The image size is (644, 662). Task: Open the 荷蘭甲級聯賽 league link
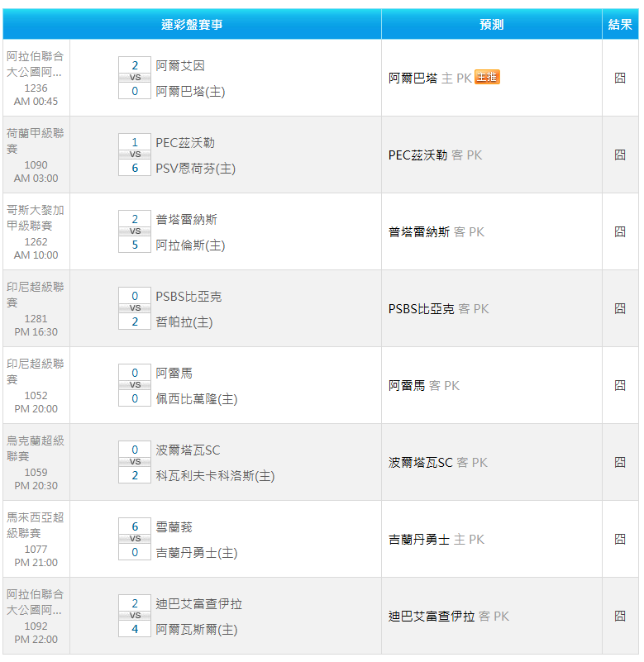[x=36, y=140]
